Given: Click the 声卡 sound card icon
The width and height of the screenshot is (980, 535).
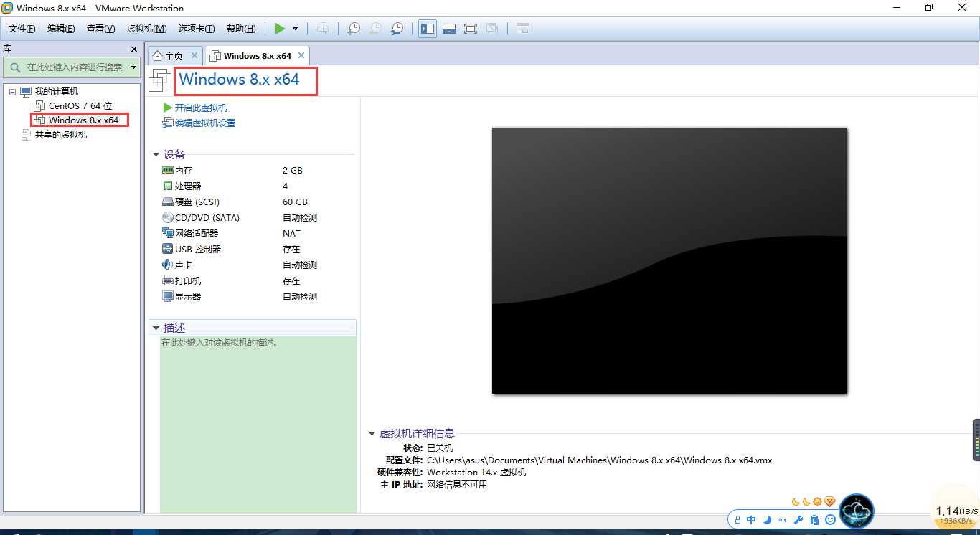Looking at the screenshot, I should click(168, 265).
